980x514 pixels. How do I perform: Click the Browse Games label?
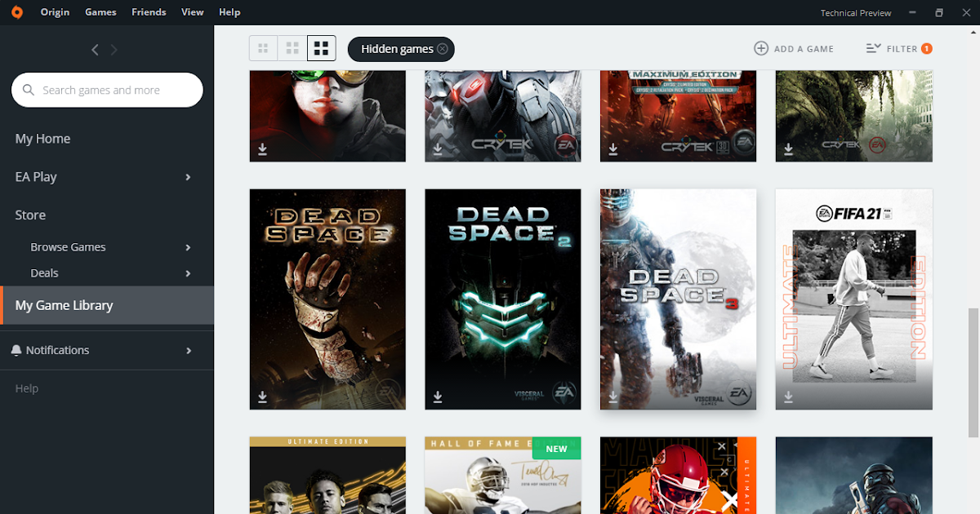pos(68,247)
